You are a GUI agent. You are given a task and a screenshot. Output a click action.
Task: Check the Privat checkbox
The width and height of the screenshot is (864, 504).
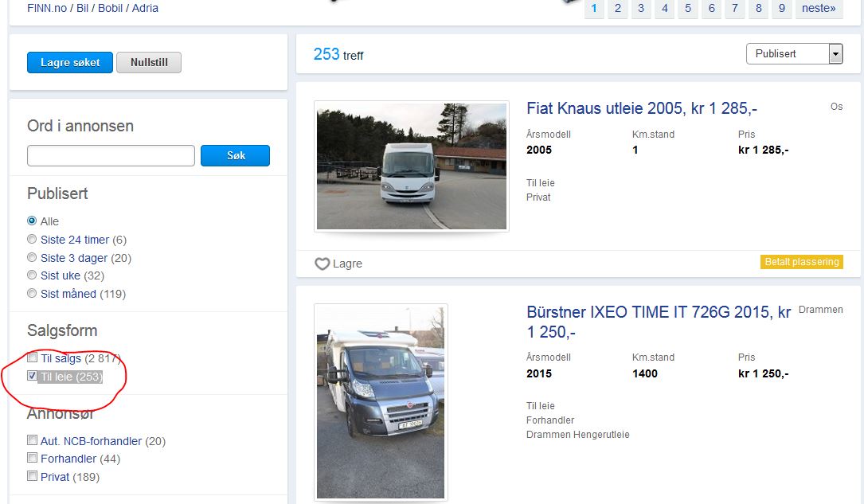coord(33,476)
